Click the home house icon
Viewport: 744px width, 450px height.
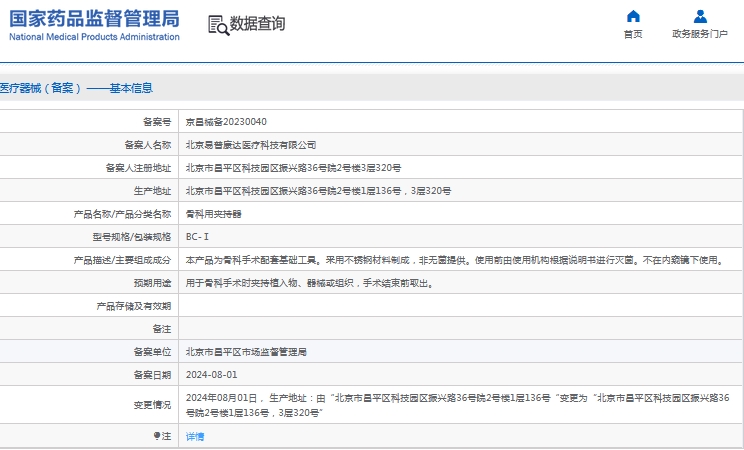coord(633,17)
